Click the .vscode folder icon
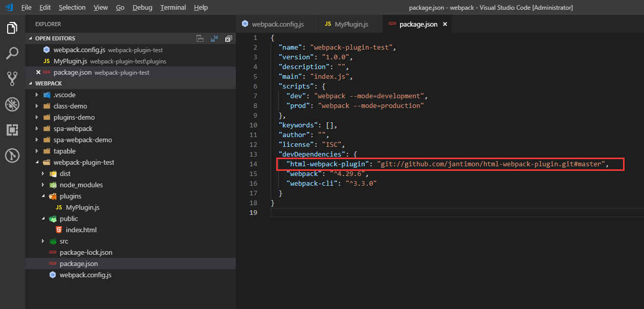644x309 pixels. (x=47, y=95)
